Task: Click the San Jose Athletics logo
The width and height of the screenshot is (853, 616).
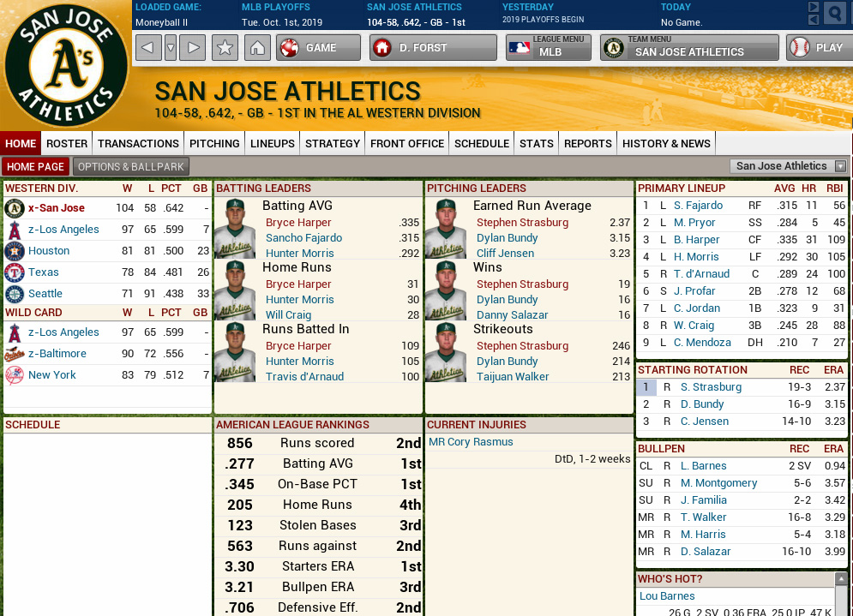Action: pyautogui.click(x=66, y=66)
